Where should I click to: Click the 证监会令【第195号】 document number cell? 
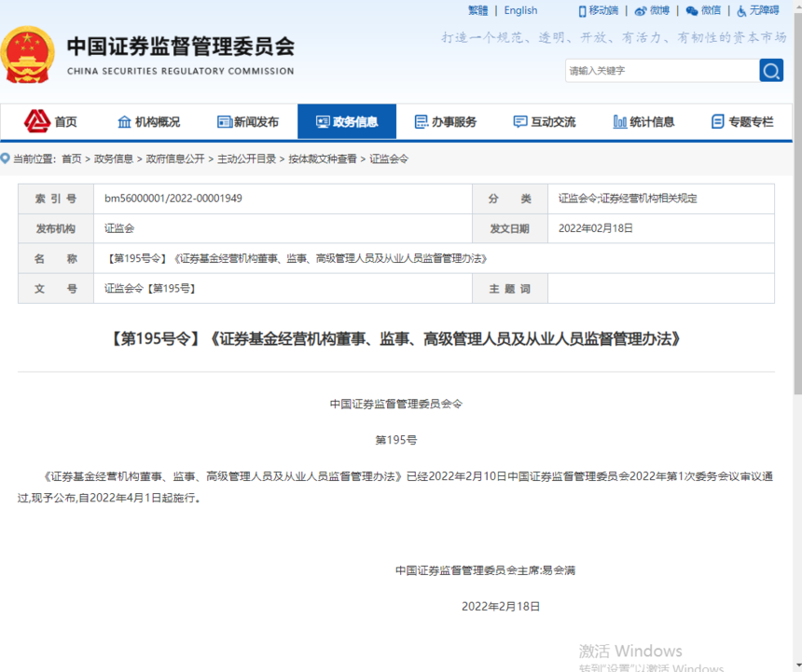click(283, 288)
